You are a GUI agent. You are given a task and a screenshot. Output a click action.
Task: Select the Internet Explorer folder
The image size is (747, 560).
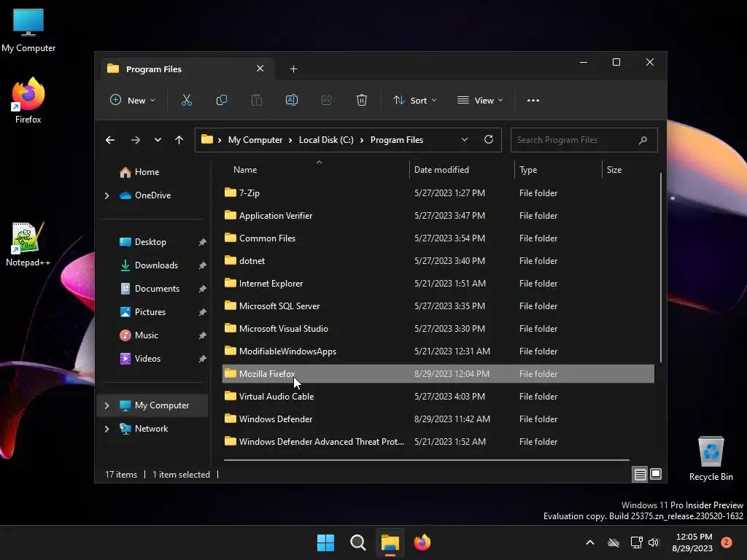(x=438, y=284)
